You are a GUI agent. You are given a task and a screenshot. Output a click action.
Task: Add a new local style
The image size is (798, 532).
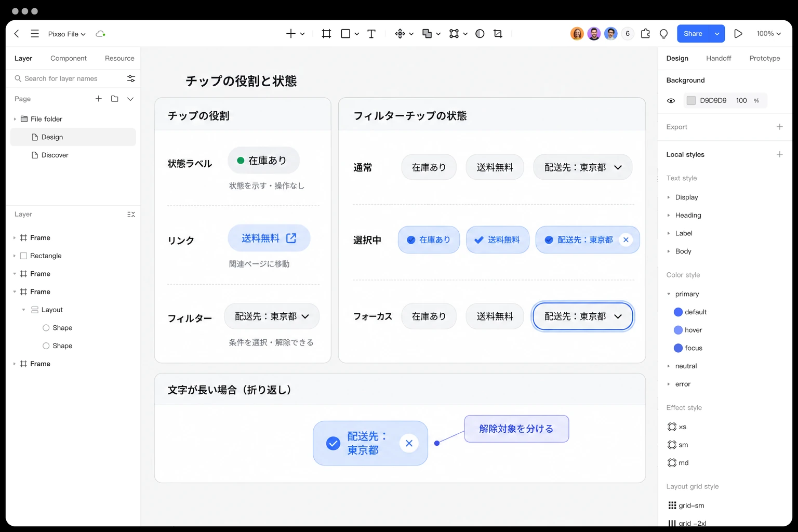(x=779, y=154)
